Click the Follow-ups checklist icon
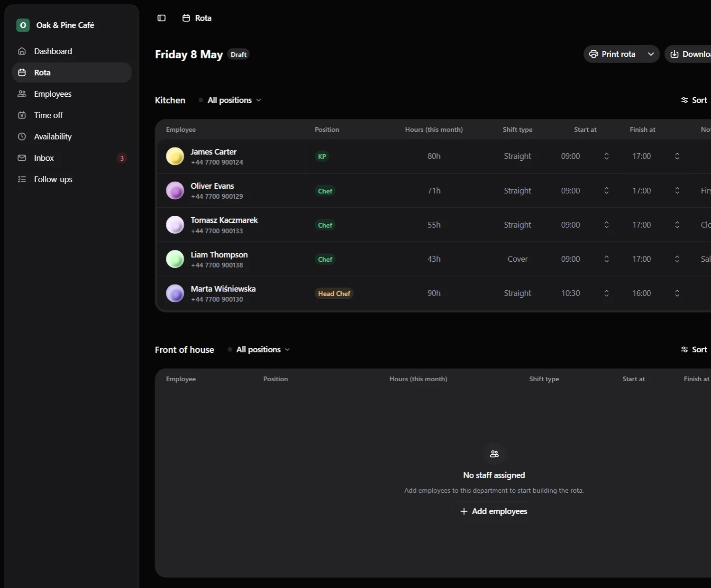 [22, 179]
